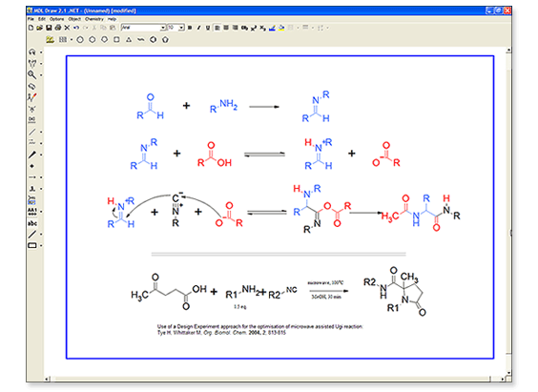Open the Options menu
The width and height of the screenshot is (538, 392).
[57, 19]
